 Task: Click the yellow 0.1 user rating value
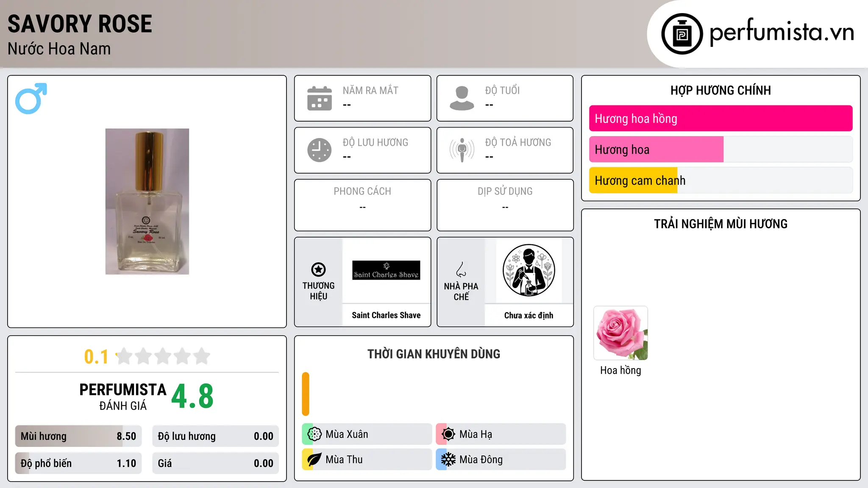coord(96,357)
